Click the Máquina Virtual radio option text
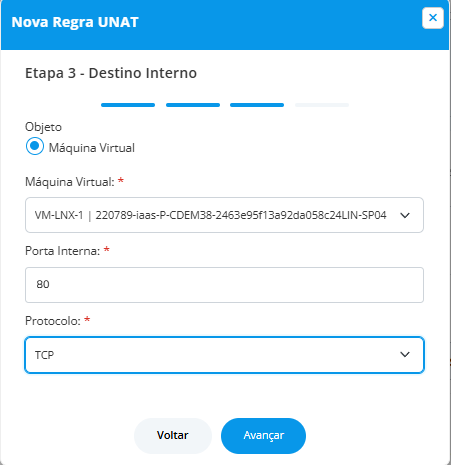This screenshot has height=465, width=451. point(92,148)
